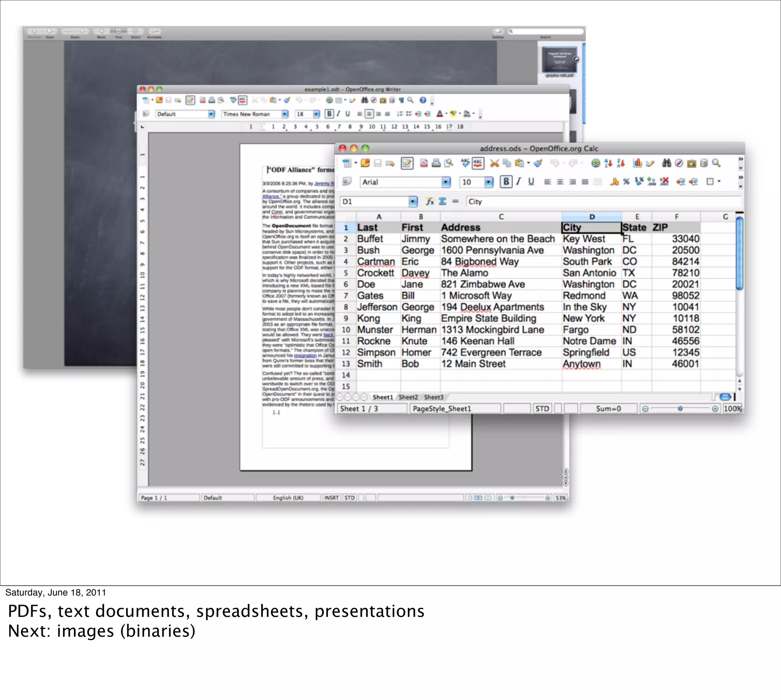Sort Descending using Z-A icon in Calc
Viewport: 781px width, 700px height.
tap(620, 163)
